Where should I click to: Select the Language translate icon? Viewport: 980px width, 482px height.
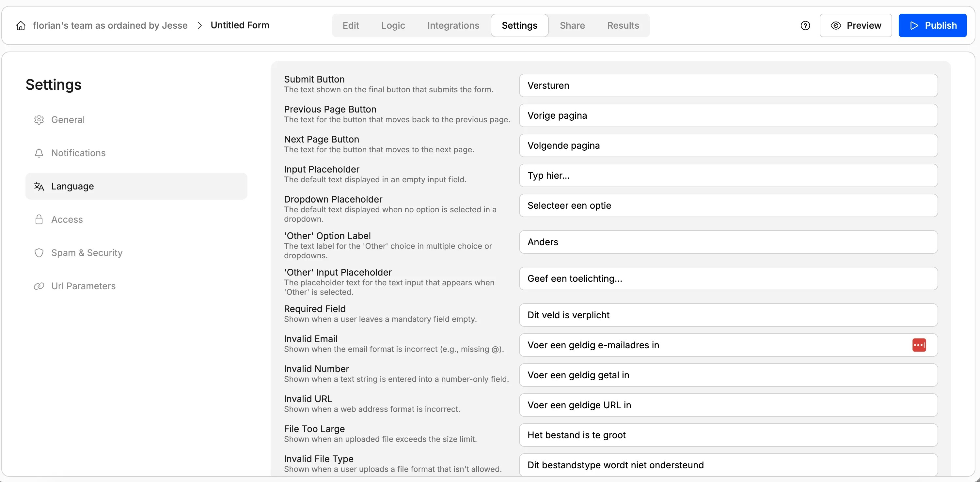click(x=39, y=186)
